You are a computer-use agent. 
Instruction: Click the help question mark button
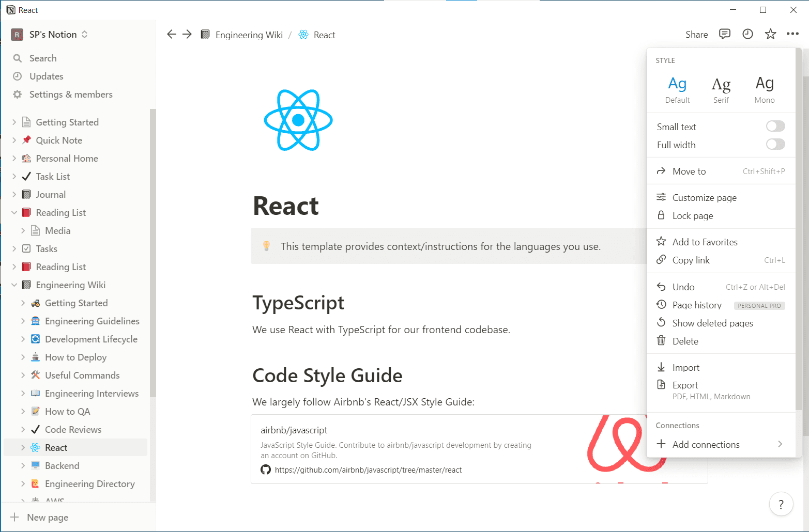pos(781,504)
